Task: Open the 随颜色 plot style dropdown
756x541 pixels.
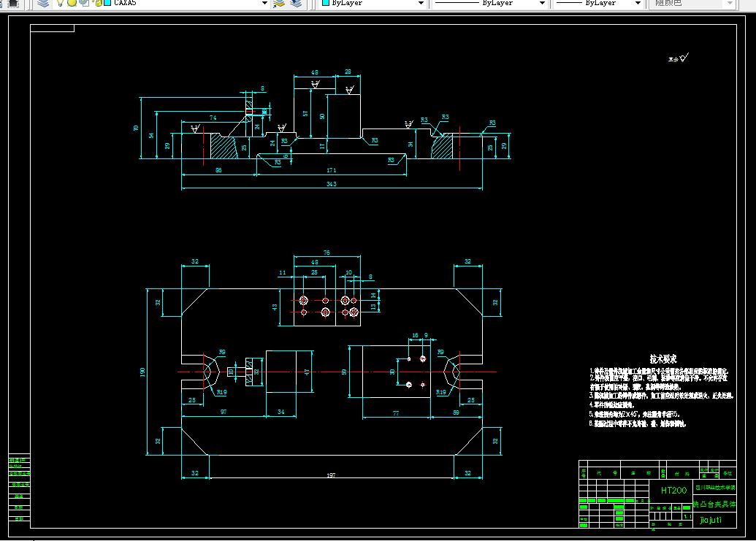Action: (730, 4)
